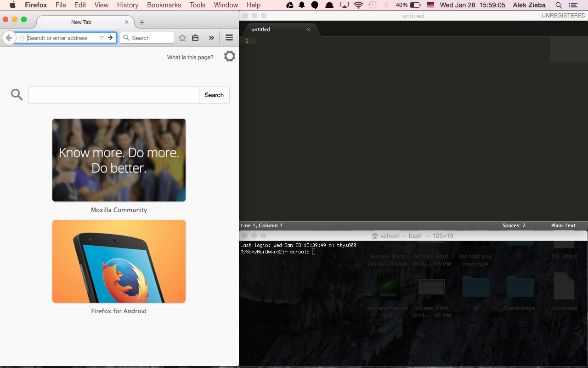Select the untitled tab in Sublime Text

click(261, 29)
